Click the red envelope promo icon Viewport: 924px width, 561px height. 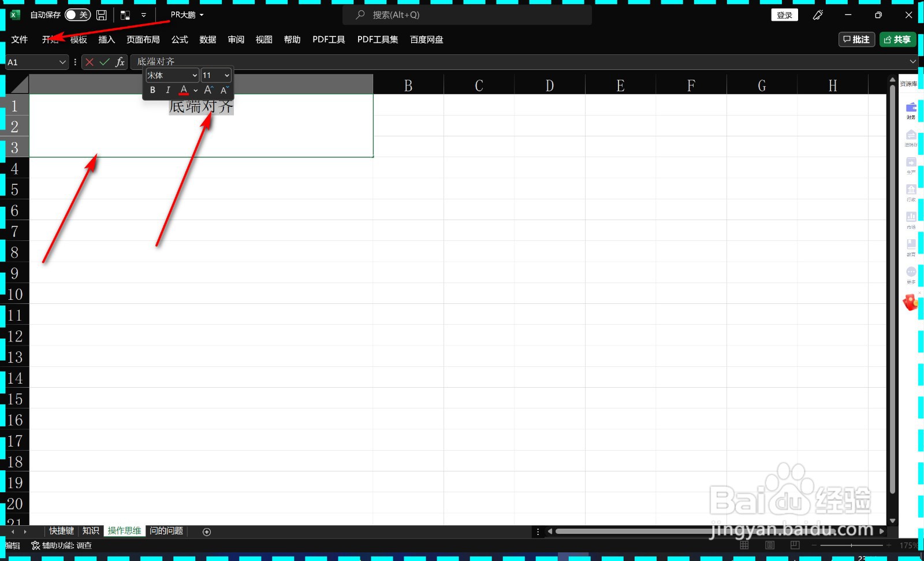(911, 302)
